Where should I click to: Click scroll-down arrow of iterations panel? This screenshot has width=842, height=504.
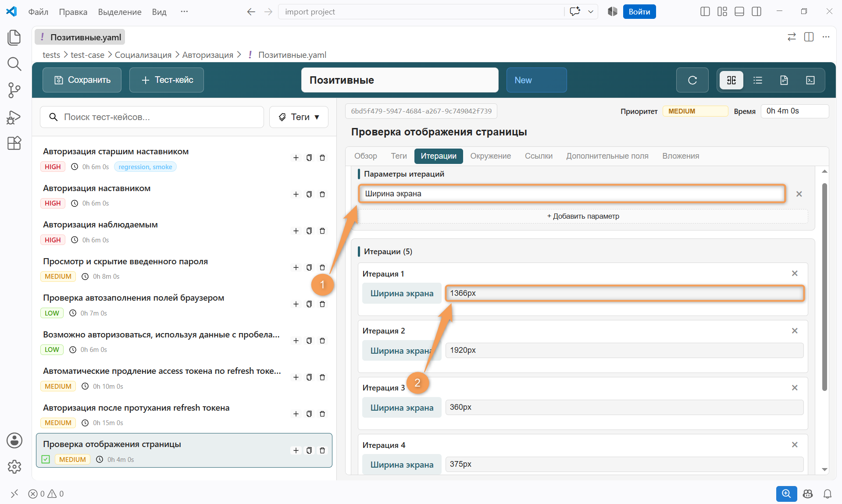tap(824, 469)
